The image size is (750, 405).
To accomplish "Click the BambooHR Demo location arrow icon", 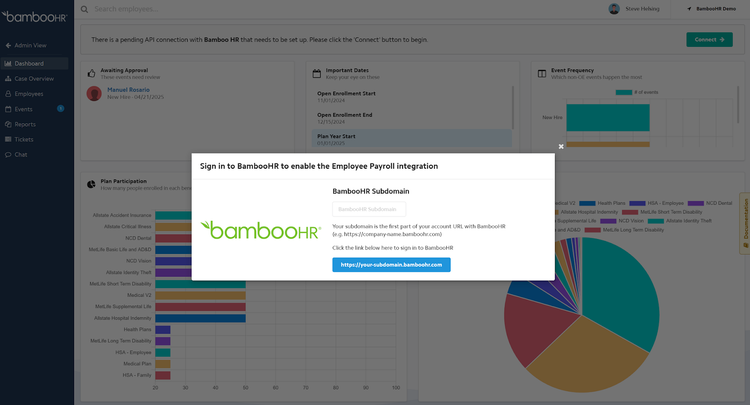I will tap(689, 9).
